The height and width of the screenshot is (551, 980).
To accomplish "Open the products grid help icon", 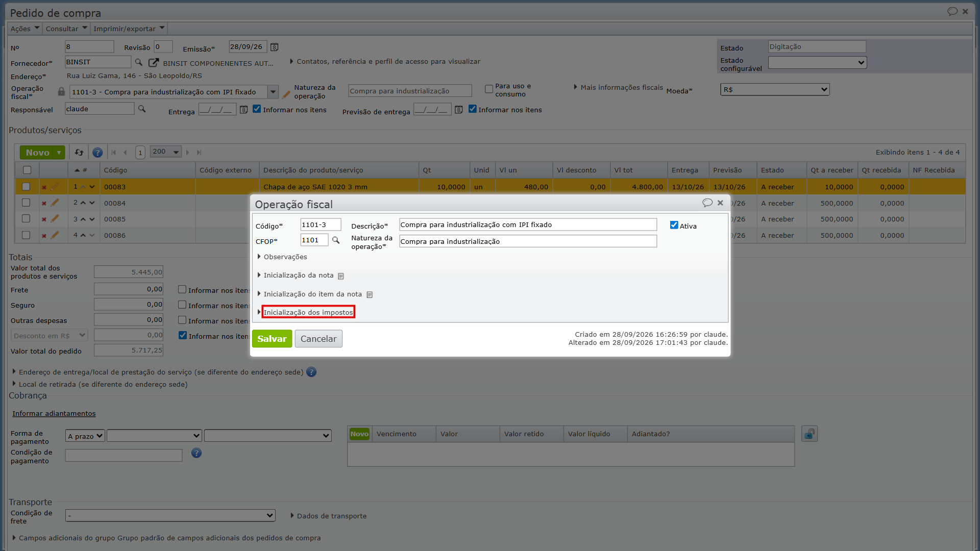I will pos(97,153).
